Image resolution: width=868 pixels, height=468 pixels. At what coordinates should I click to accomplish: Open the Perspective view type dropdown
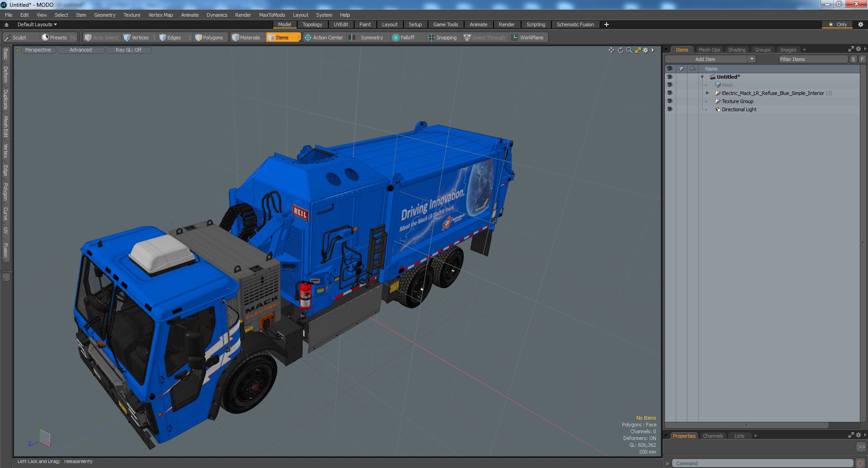click(38, 50)
